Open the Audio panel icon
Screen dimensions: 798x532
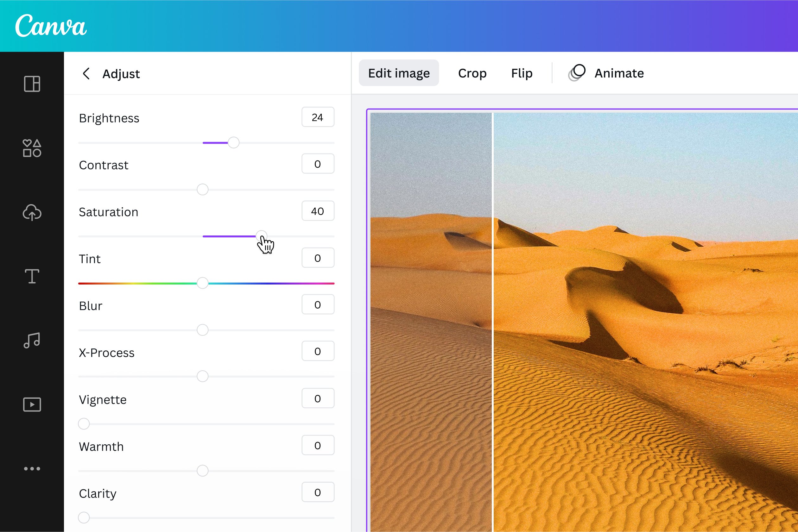(32, 340)
